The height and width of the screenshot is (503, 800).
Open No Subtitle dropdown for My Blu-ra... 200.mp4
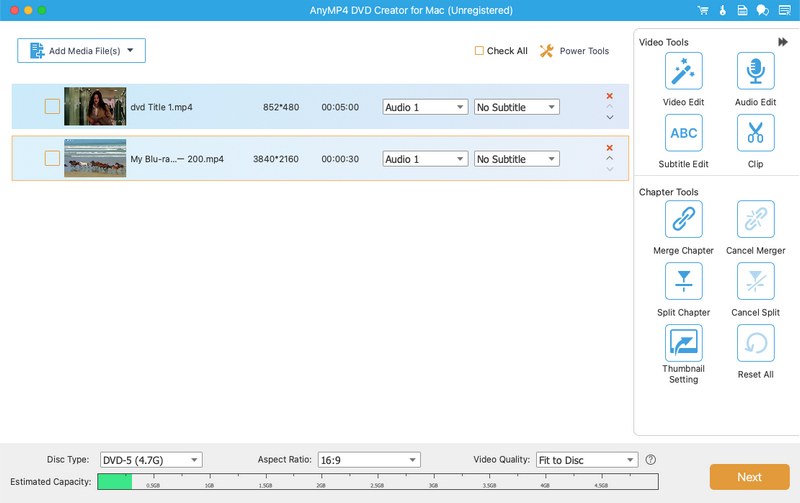click(x=516, y=159)
